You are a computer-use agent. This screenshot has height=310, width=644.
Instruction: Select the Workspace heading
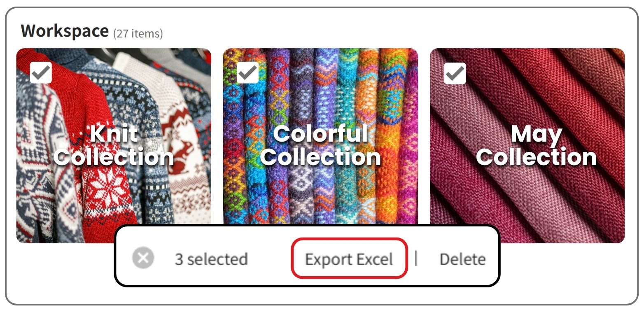pyautogui.click(x=65, y=31)
